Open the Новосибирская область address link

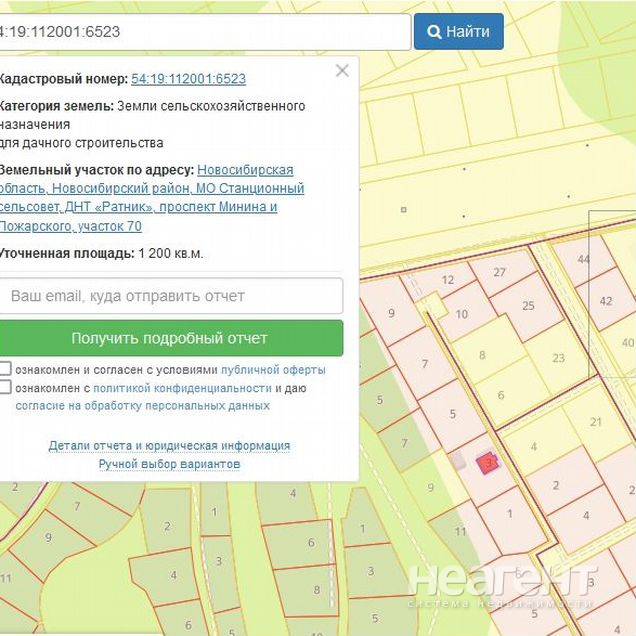[245, 170]
